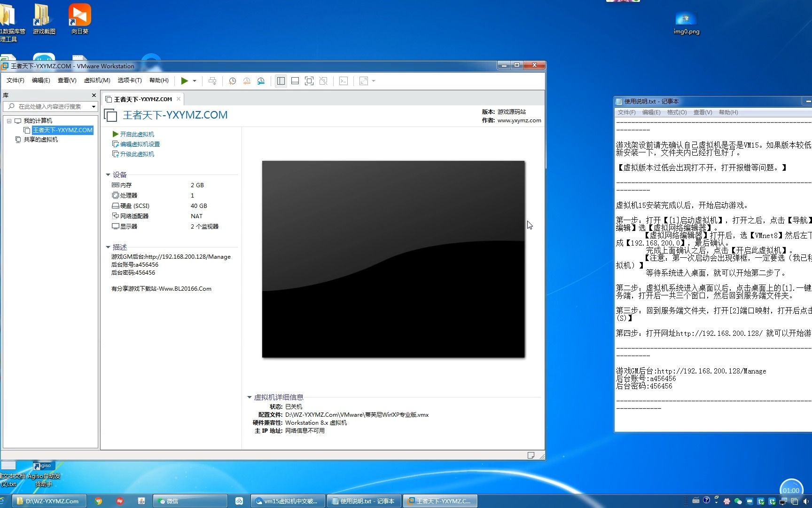Screen dimensions: 812x508
Task: Click 王者天下-YXYMZ.C taskbar button
Action: (440, 501)
